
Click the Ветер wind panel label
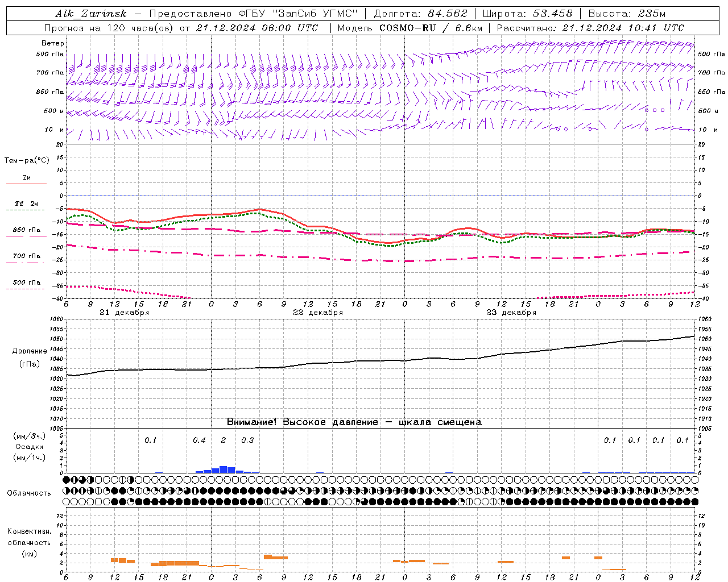[53, 43]
